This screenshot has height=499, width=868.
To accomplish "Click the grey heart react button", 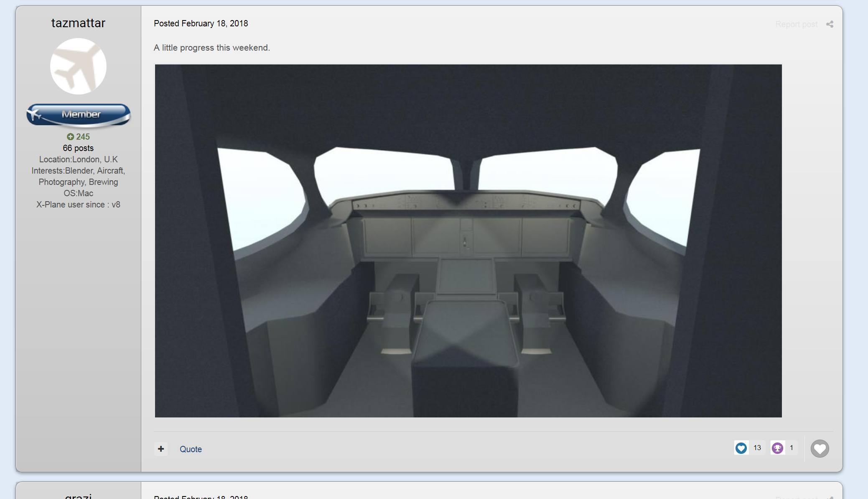I will tap(820, 449).
